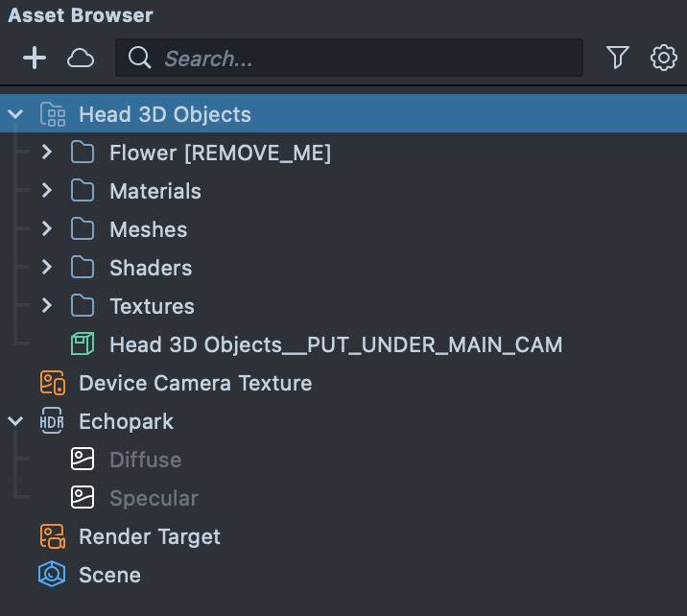This screenshot has height=616, width=687.
Task: Select the Specular texture item
Action: point(154,498)
